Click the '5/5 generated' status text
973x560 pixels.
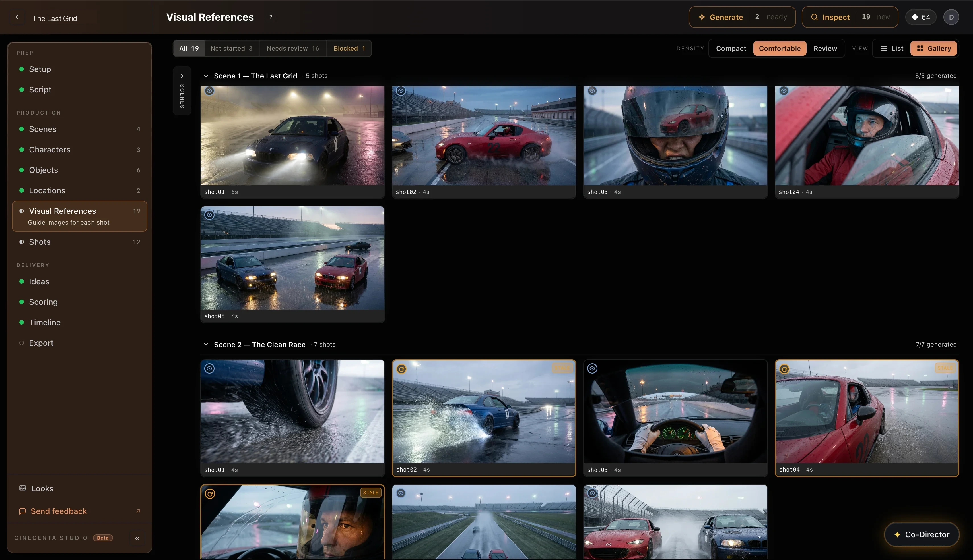click(x=936, y=76)
